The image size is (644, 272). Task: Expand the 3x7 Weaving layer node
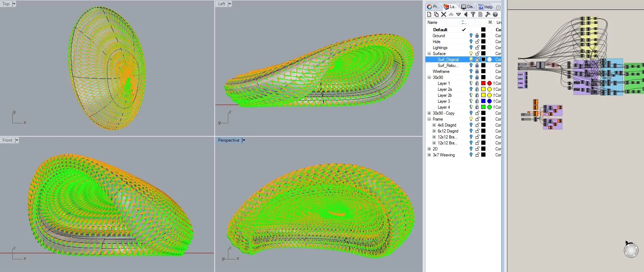(x=429, y=155)
